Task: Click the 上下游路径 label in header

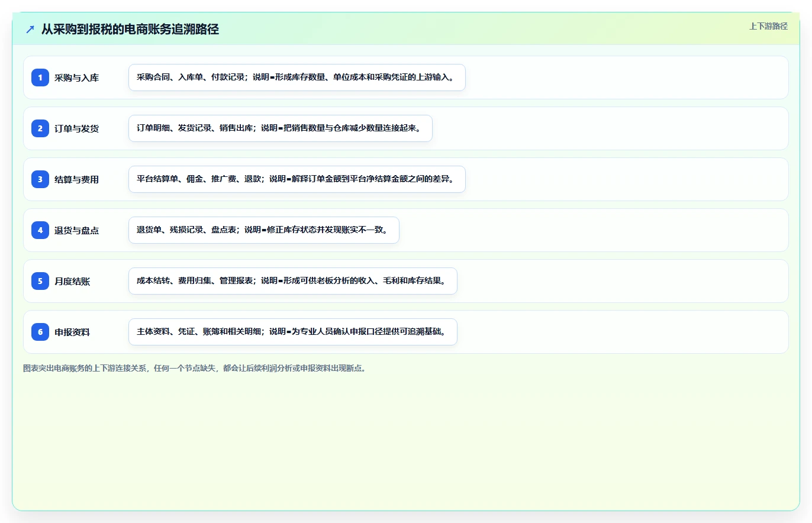Action: point(768,26)
